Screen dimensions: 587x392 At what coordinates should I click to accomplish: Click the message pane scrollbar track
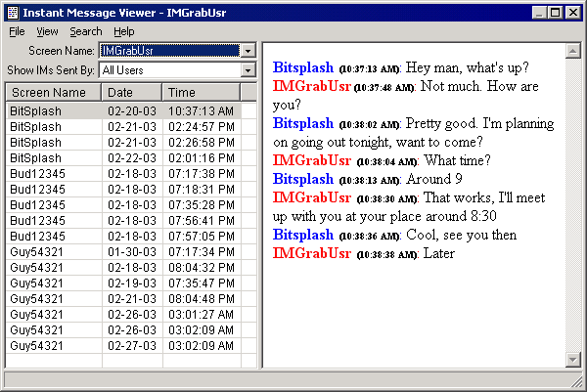tap(572, 205)
